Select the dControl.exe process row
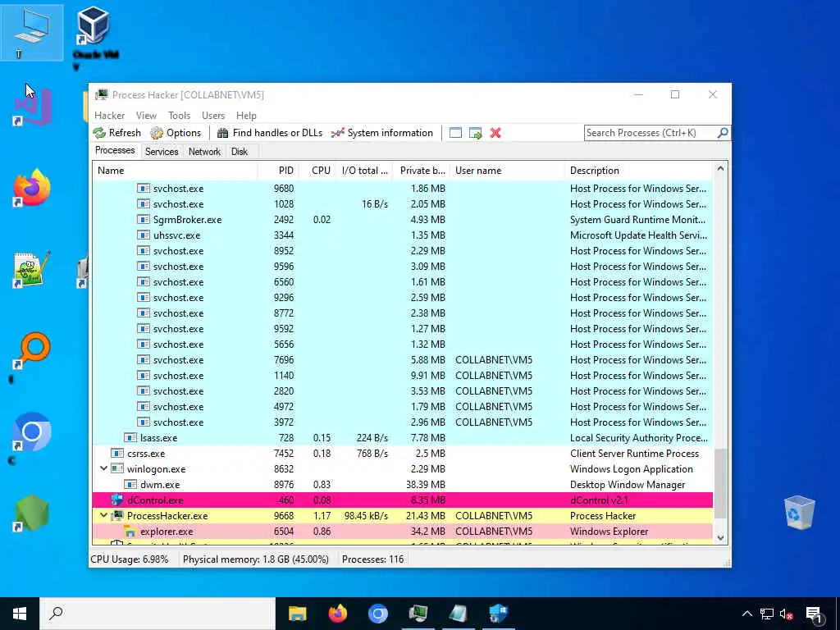 coord(402,500)
